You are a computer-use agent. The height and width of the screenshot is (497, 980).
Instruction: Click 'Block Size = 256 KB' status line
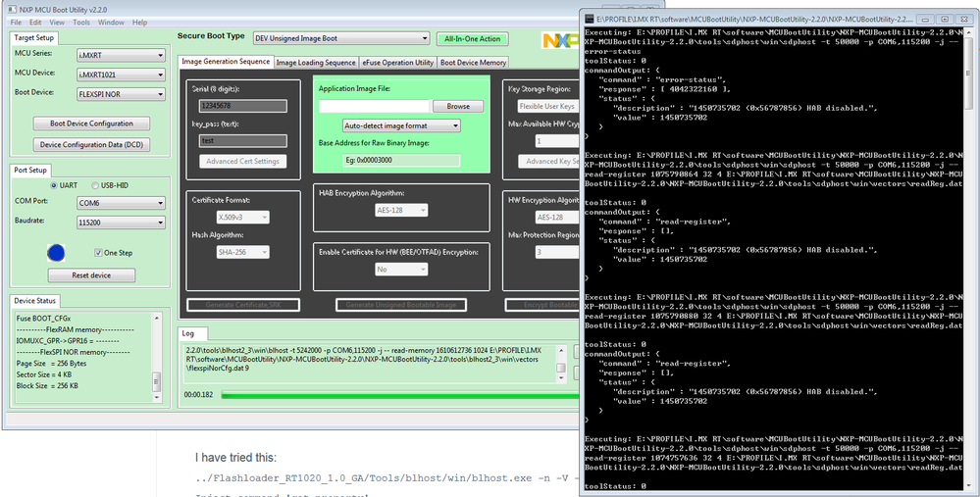[x=48, y=386]
